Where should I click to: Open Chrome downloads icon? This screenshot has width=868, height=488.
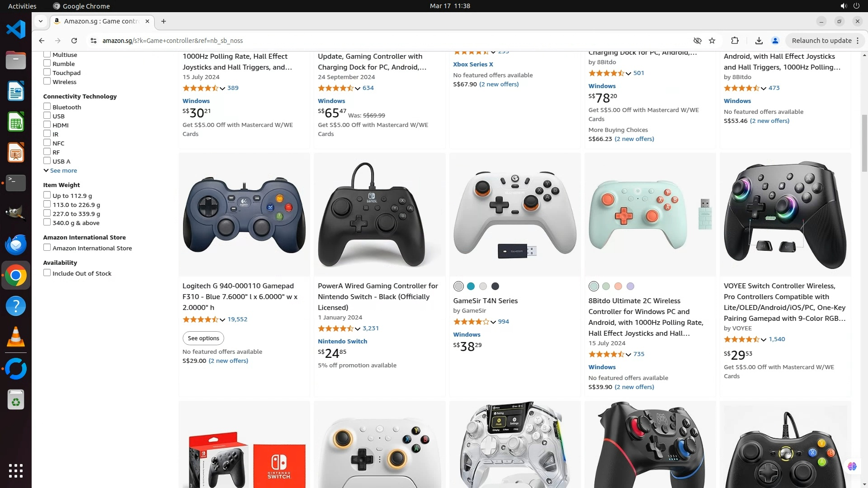click(x=759, y=41)
